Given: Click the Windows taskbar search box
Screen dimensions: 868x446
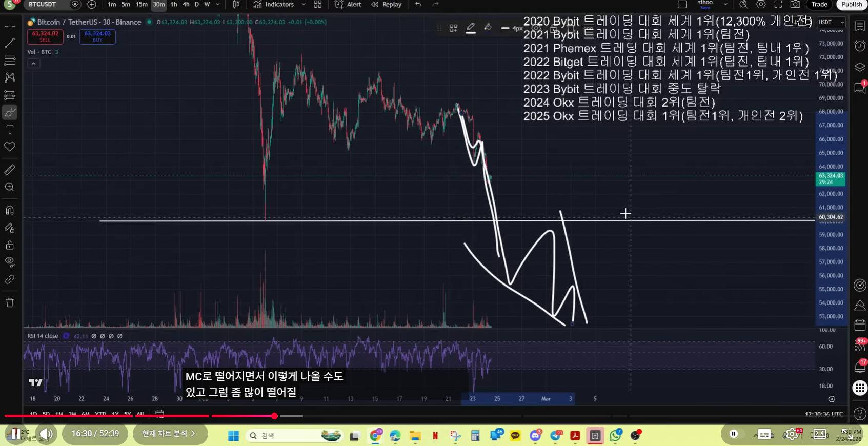Looking at the screenshot, I should pyautogui.click(x=294, y=435).
